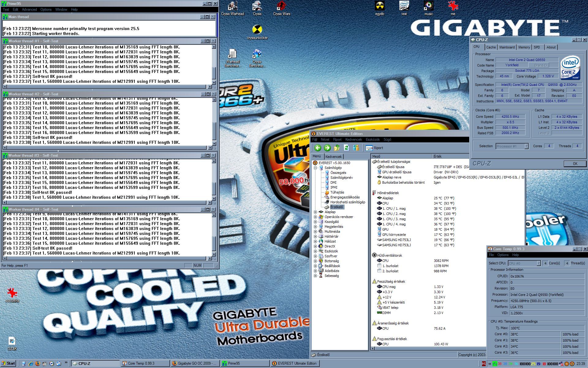Open Processor #1 selection dropdown in CPU-Z
This screenshot has width=588, height=368.
coord(512,146)
